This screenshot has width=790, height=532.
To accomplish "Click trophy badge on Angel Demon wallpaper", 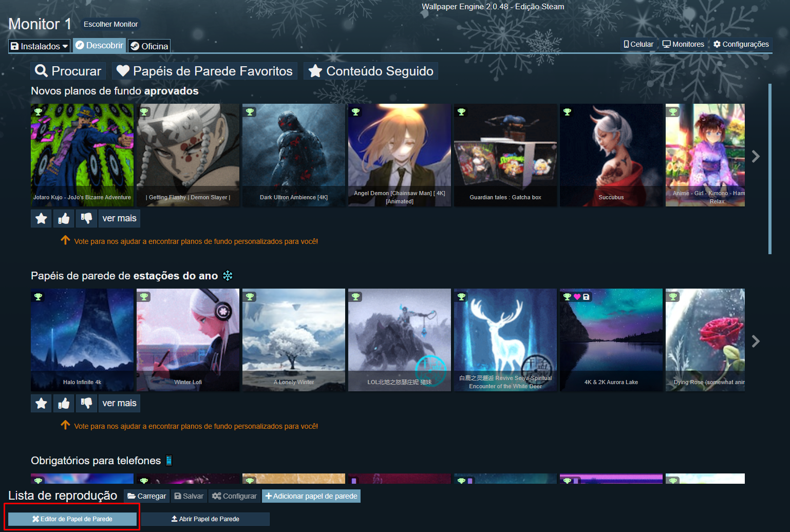I will (x=356, y=111).
